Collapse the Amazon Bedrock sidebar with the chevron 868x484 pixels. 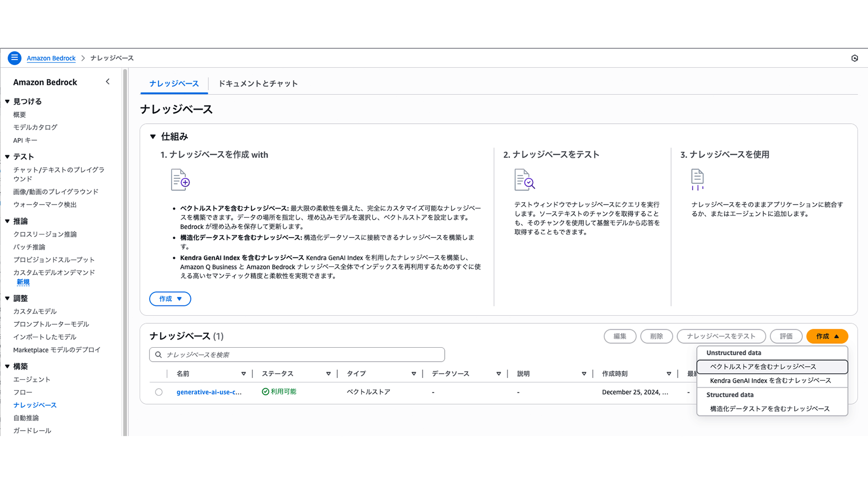[108, 81]
